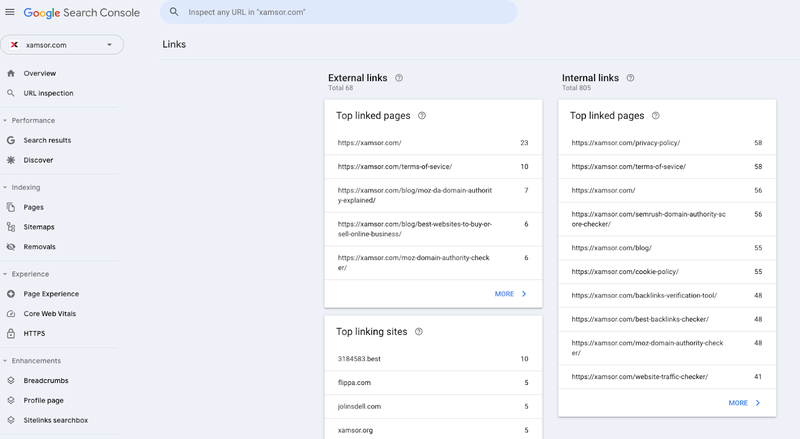
Task: Open the hamburger main menu
Action: pyautogui.click(x=10, y=12)
